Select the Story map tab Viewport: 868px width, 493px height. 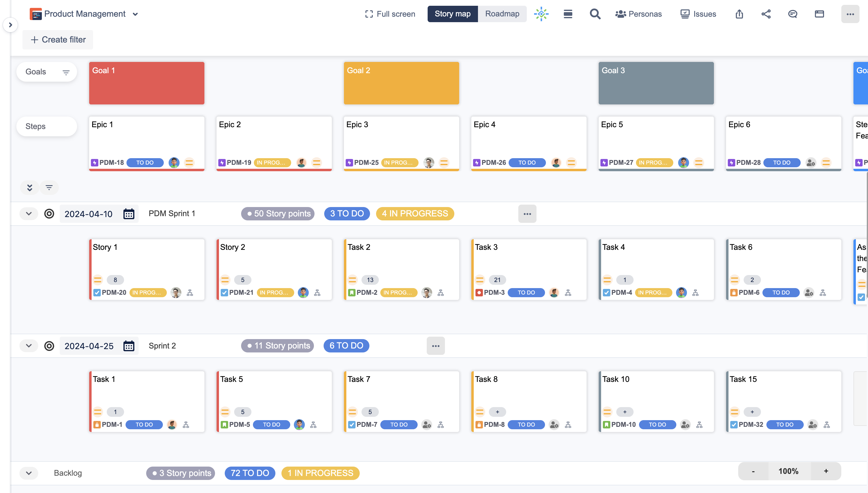(452, 14)
